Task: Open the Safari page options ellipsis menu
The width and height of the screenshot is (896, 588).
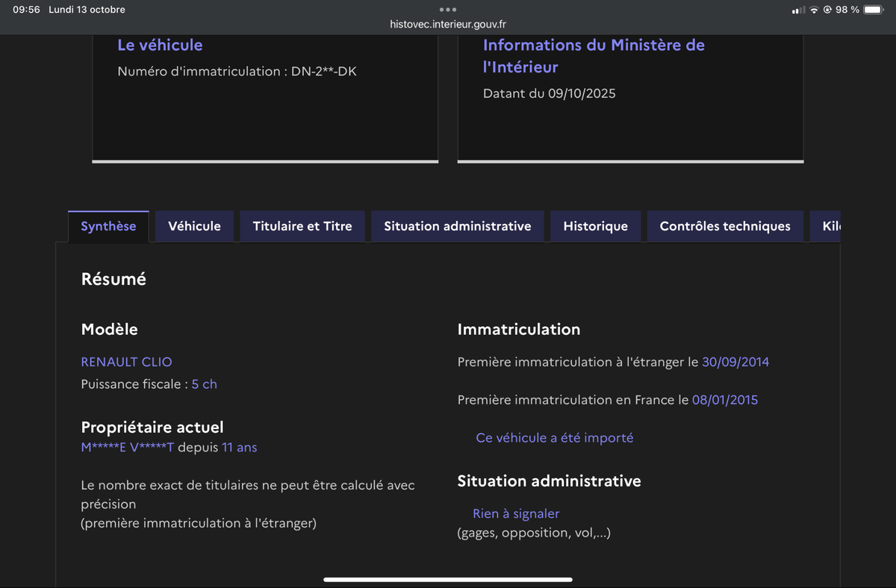Action: [448, 9]
